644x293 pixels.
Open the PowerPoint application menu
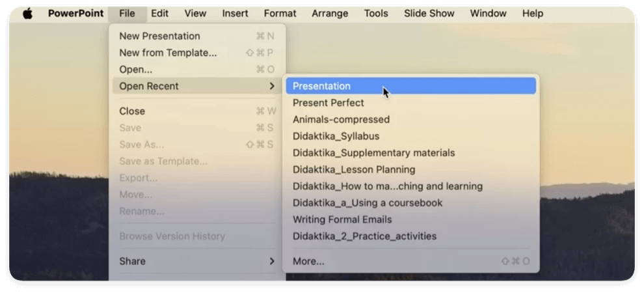pos(75,14)
